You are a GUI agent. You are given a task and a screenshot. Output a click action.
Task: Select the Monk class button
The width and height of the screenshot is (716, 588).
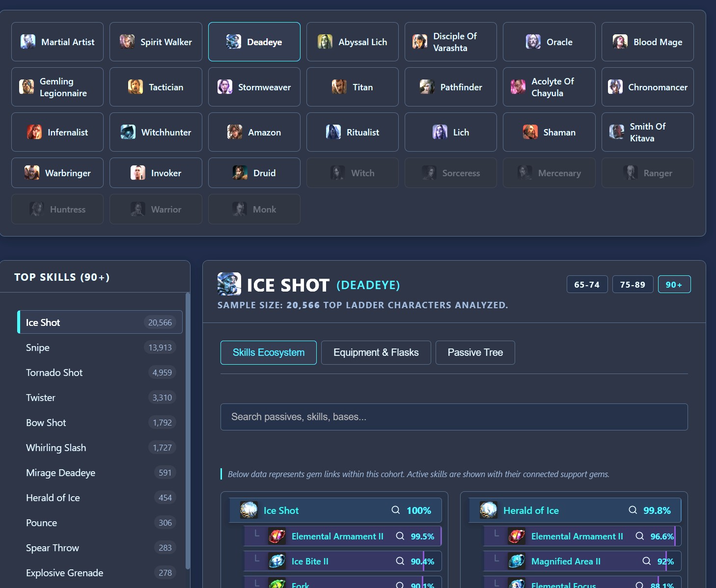[x=254, y=209]
